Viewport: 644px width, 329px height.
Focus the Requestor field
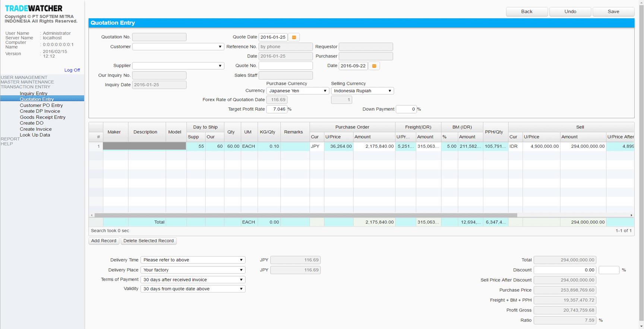pyautogui.click(x=366, y=47)
